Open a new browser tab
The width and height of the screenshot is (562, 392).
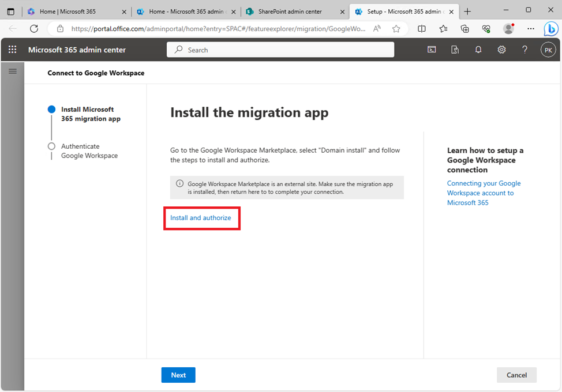[467, 12]
